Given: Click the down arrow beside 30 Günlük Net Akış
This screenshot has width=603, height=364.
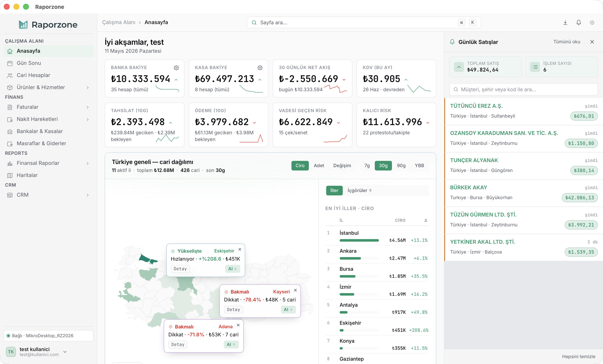Looking at the screenshot, I should [344, 80].
